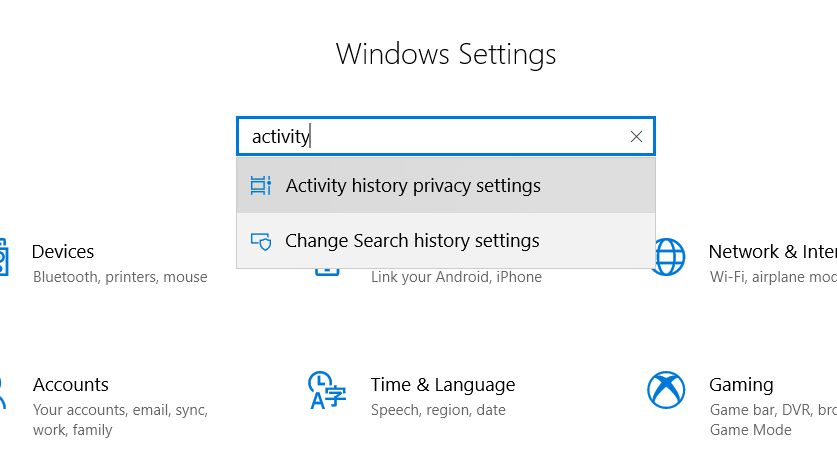Viewport: 837px width, 472px height.
Task: Go to the Accounts settings heading
Action: pos(71,385)
